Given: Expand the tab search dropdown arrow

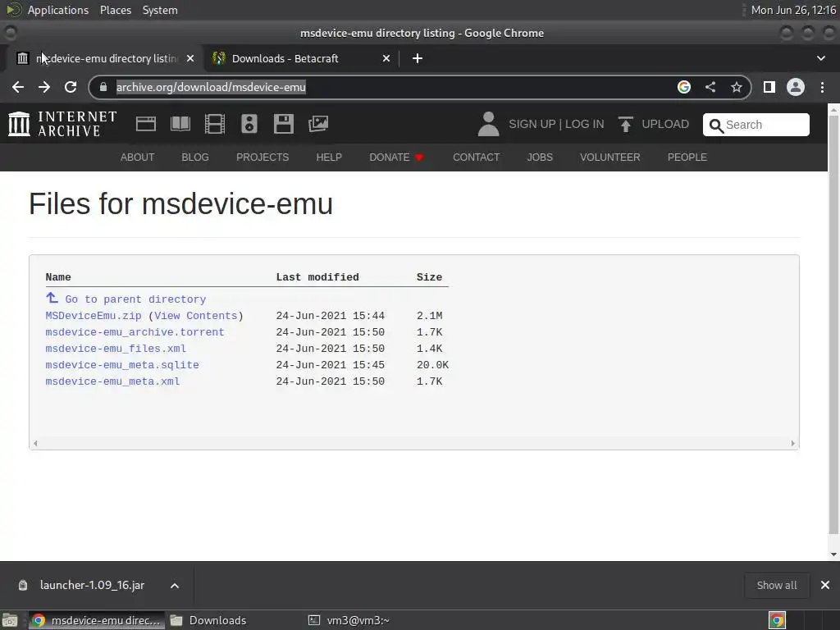Looking at the screenshot, I should 820,58.
